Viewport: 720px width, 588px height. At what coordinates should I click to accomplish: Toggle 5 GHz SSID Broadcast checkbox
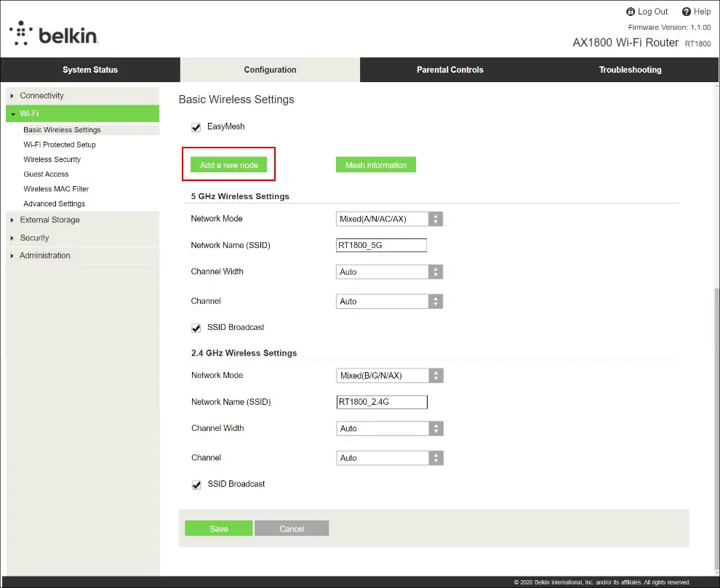click(196, 329)
